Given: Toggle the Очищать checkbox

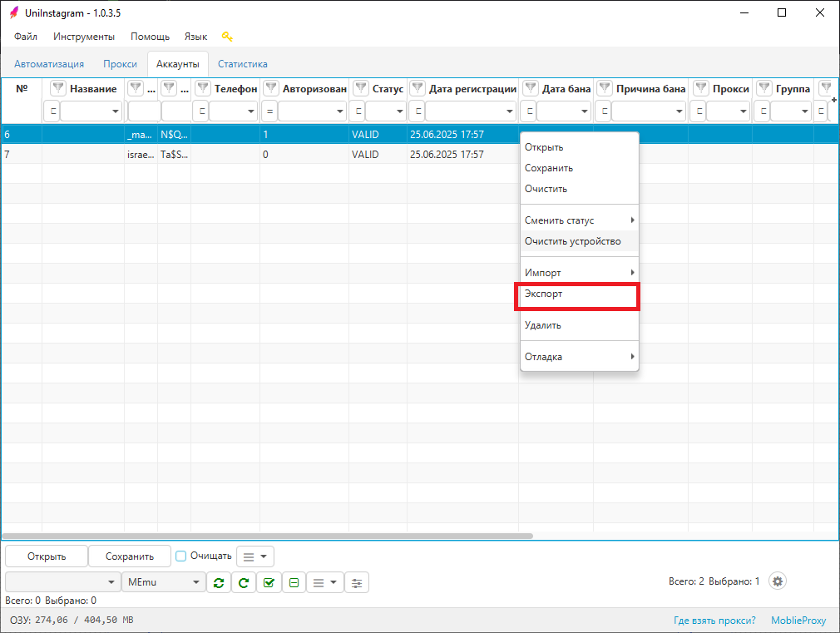Looking at the screenshot, I should 181,556.
